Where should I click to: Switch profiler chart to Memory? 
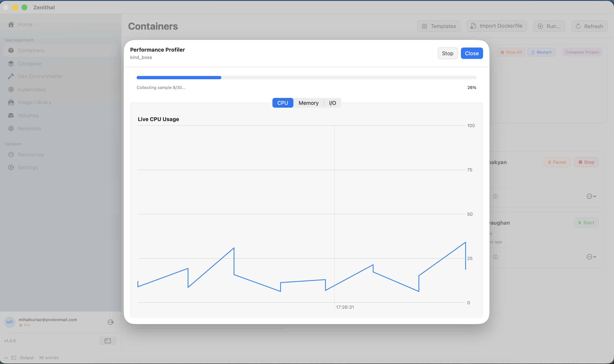pos(308,103)
